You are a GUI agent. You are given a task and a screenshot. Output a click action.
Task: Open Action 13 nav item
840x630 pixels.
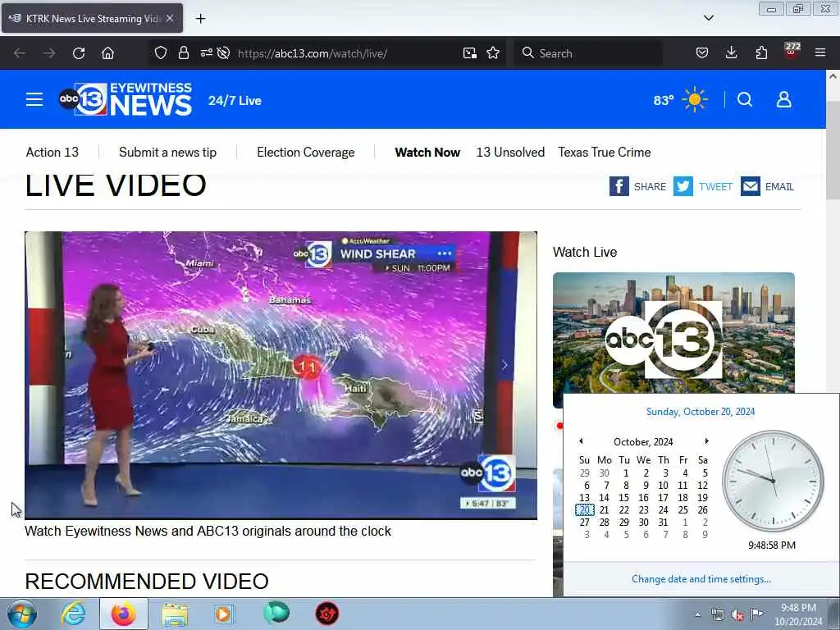52,152
